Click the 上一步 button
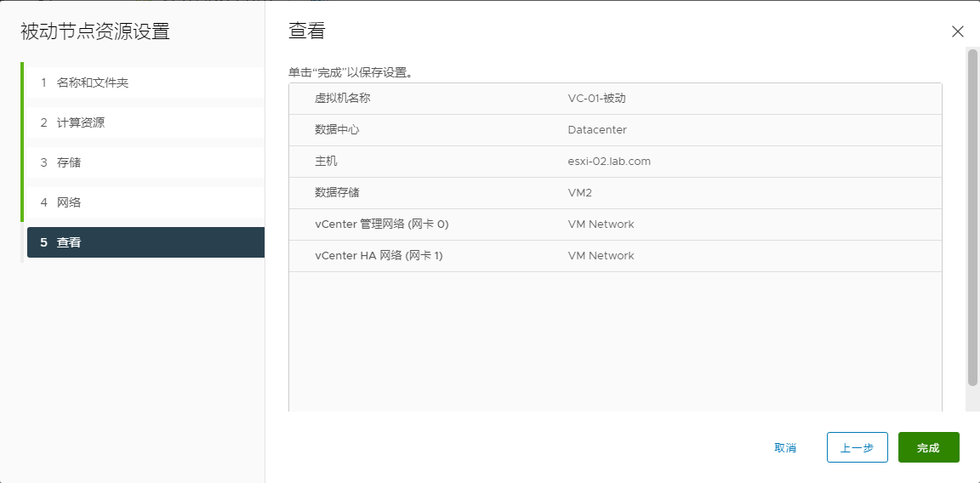The image size is (980, 483). (857, 447)
